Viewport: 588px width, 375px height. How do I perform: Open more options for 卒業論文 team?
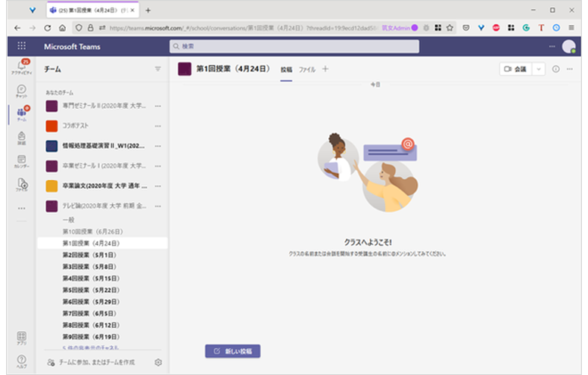point(158,186)
